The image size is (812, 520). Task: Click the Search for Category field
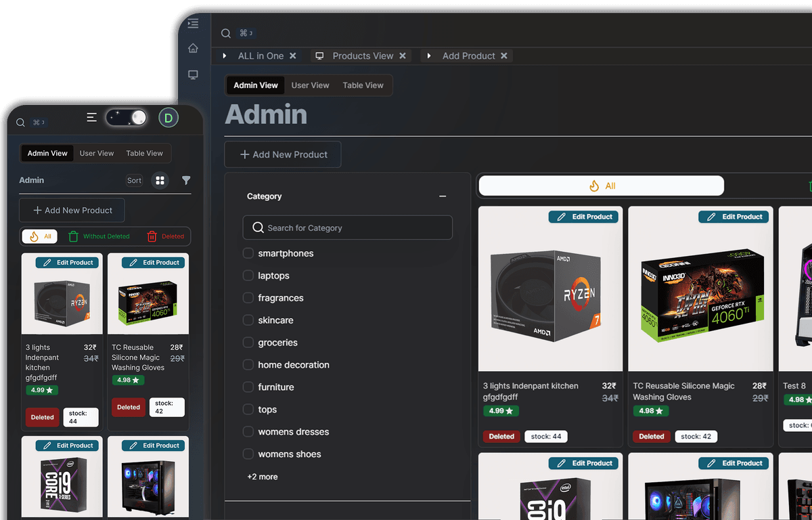(348, 227)
